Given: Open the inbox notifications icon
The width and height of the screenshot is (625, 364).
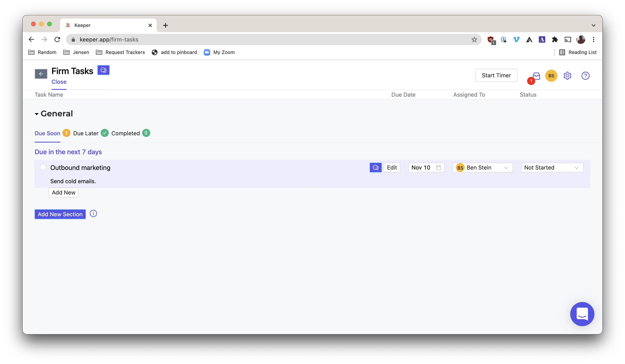Looking at the screenshot, I should (536, 76).
